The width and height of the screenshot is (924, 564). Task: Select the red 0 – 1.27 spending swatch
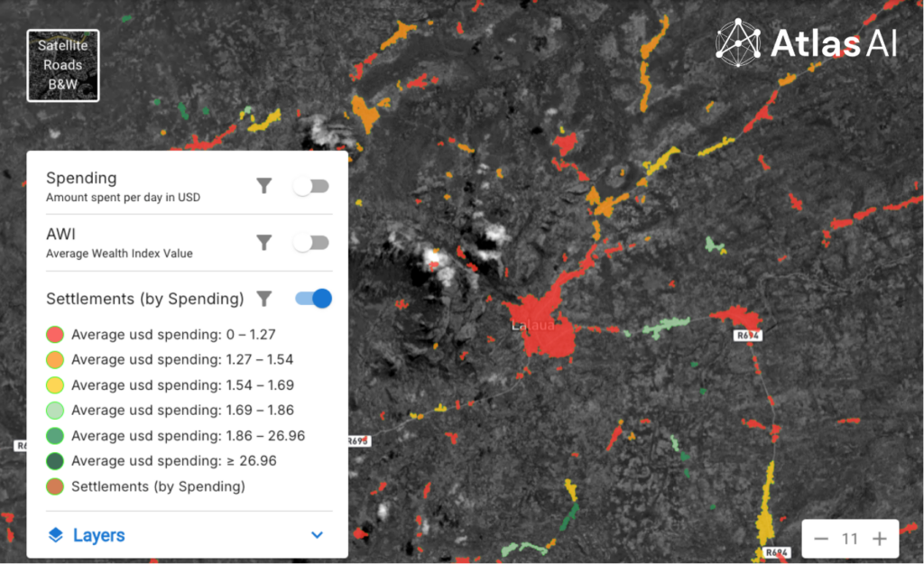(x=54, y=335)
